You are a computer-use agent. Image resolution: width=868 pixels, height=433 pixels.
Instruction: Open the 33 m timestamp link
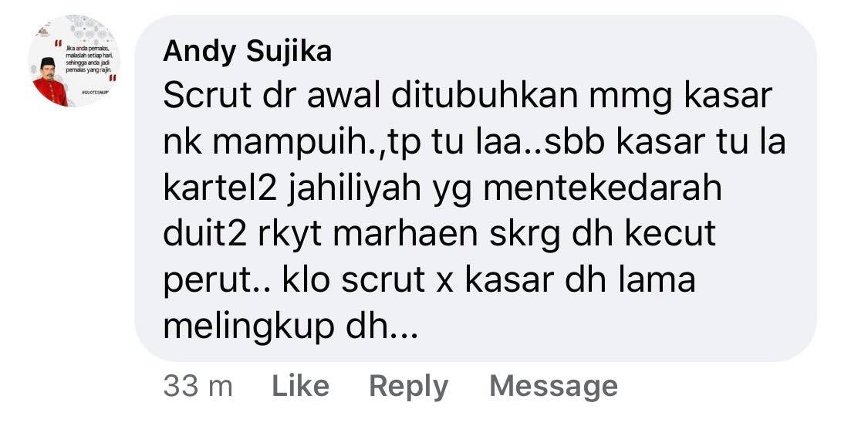click(198, 387)
